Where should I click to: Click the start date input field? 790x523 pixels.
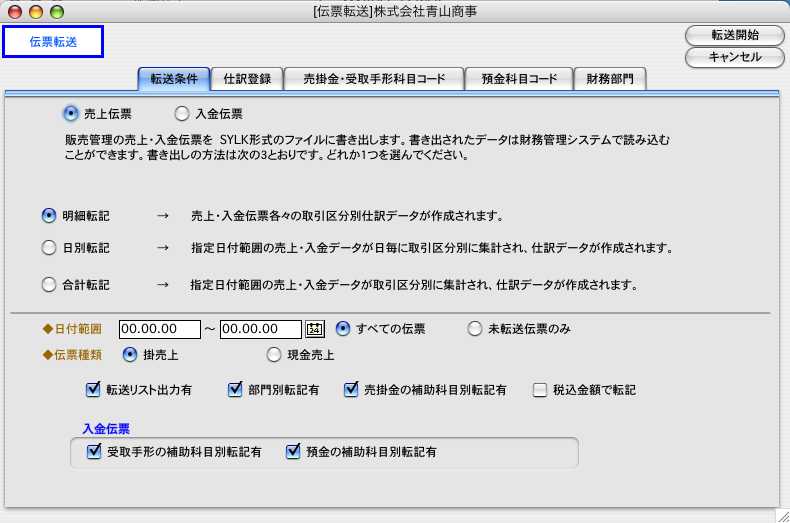pyautogui.click(x=159, y=329)
